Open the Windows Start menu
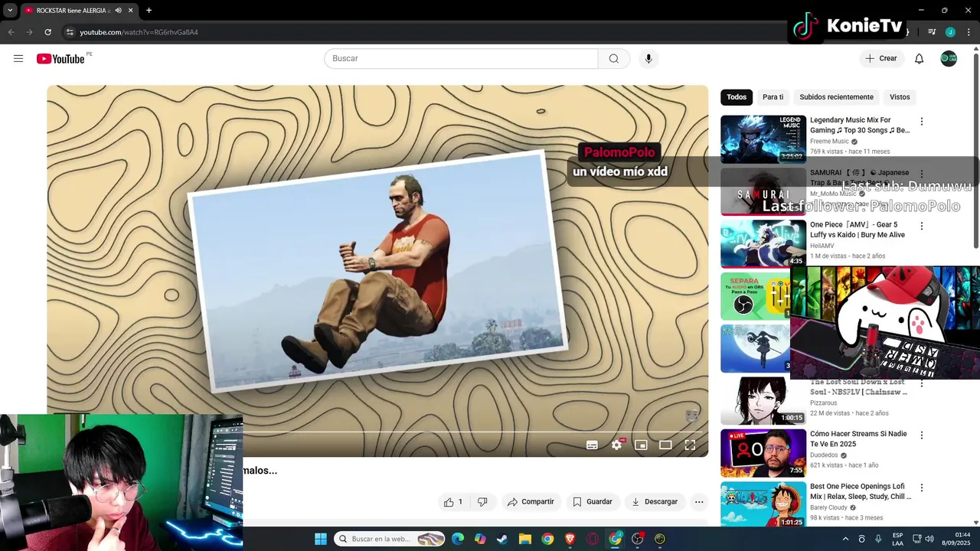 [x=321, y=539]
